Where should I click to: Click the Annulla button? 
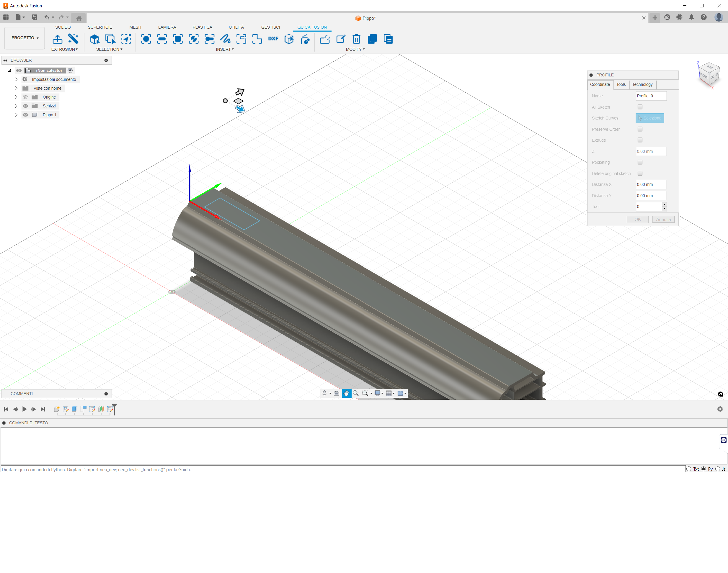click(663, 220)
